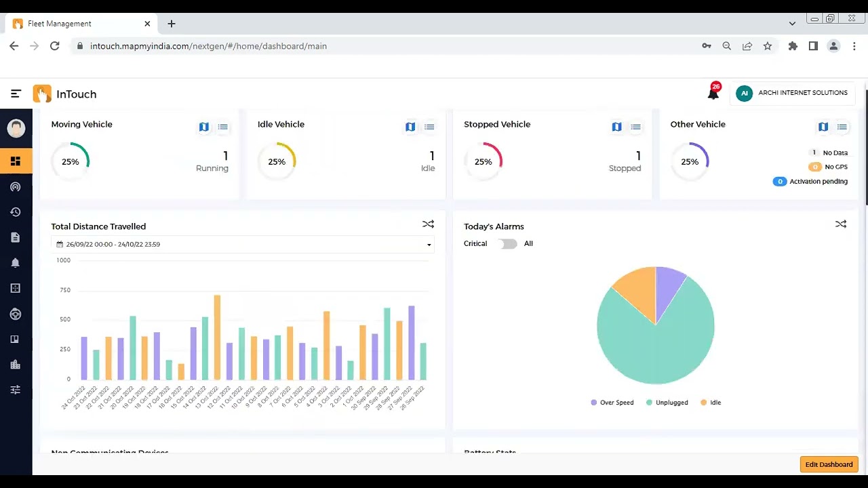This screenshot has height=488, width=868.
Task: Open the ARCHI INTERNET SOLUTIONS account menu
Action: [792, 94]
